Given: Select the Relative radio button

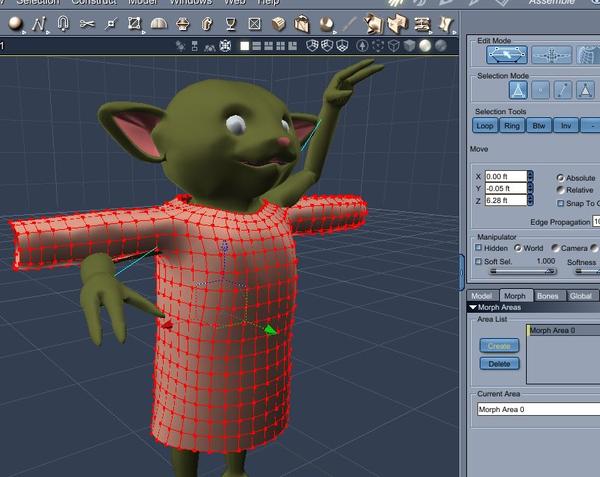Looking at the screenshot, I should click(x=560, y=190).
